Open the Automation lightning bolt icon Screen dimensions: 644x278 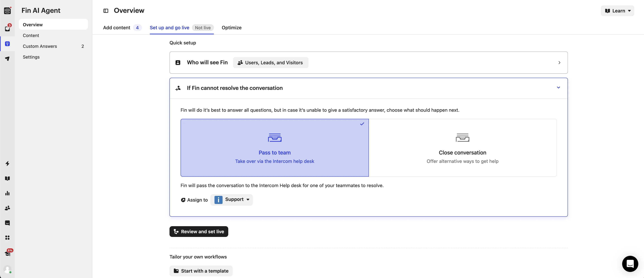coord(8,164)
